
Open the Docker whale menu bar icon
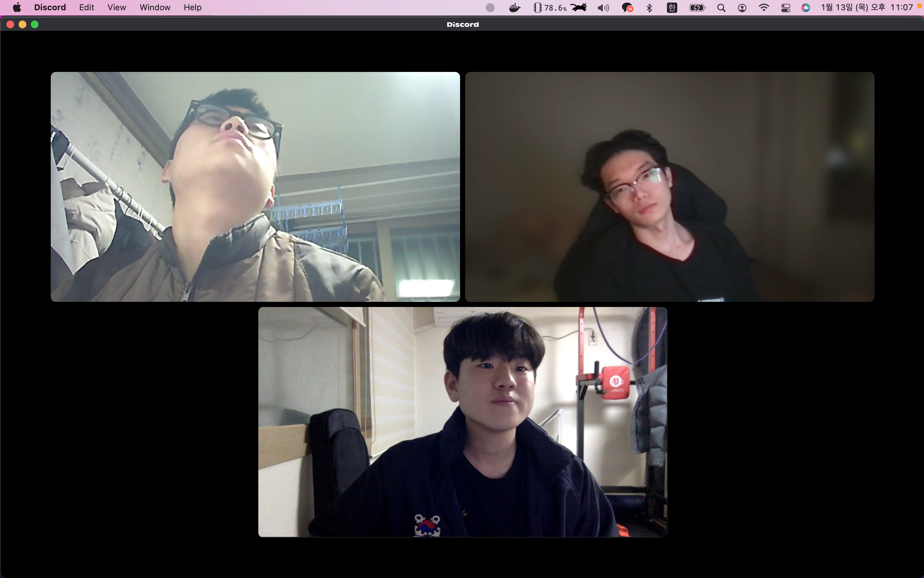[515, 8]
